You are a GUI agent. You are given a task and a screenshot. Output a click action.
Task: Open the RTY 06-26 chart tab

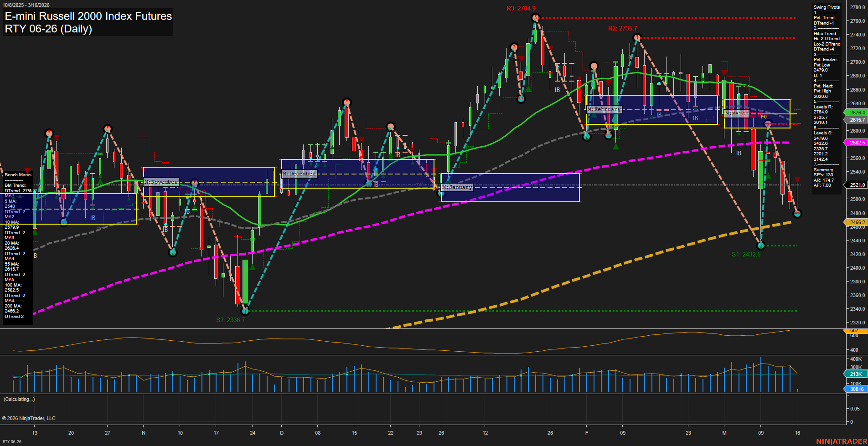tap(12, 442)
